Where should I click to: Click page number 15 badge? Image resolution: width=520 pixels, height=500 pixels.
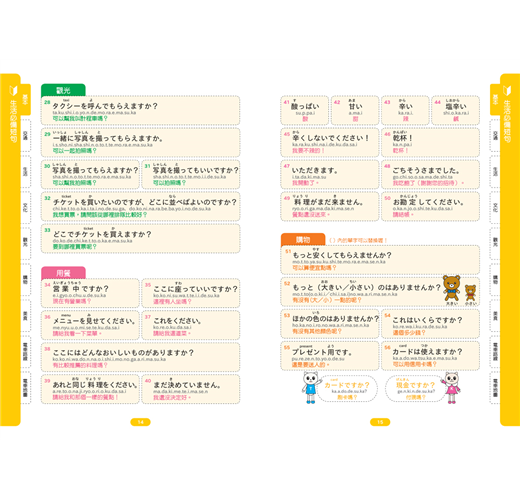click(x=380, y=422)
